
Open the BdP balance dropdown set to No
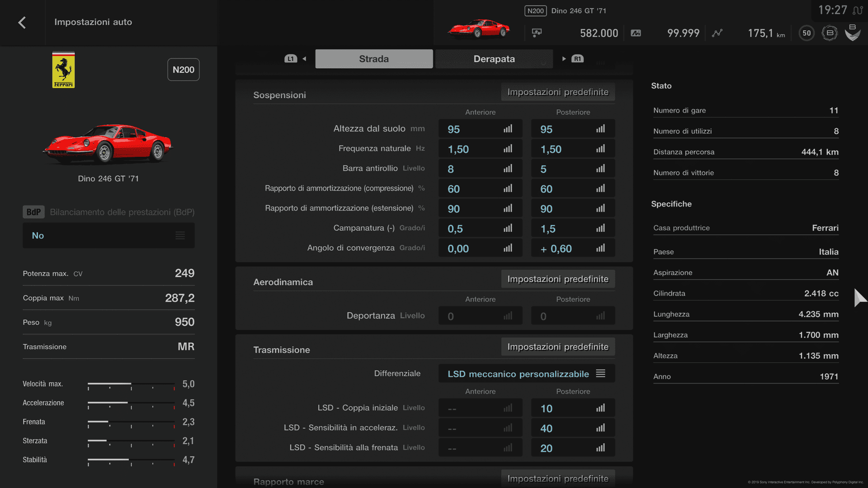tap(108, 235)
